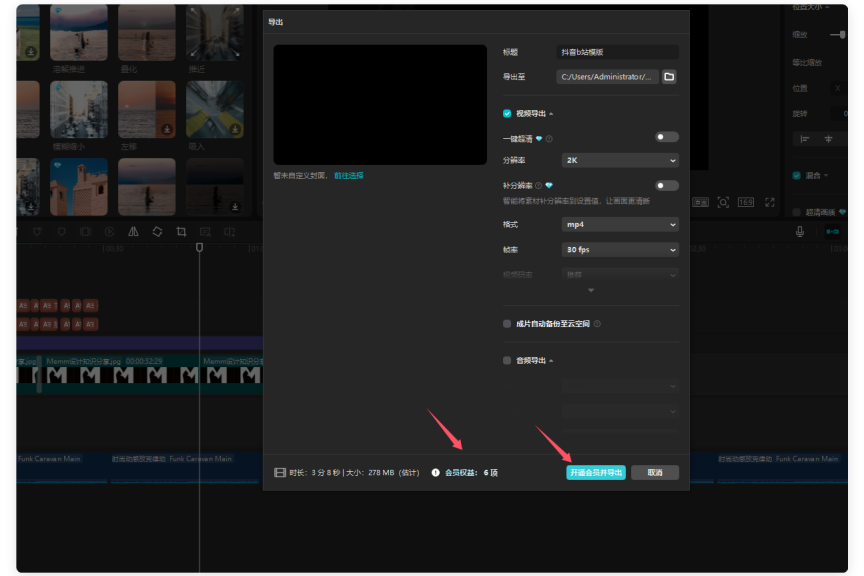Click the microphone recording icon
The height and width of the screenshot is (576, 864).
800,232
